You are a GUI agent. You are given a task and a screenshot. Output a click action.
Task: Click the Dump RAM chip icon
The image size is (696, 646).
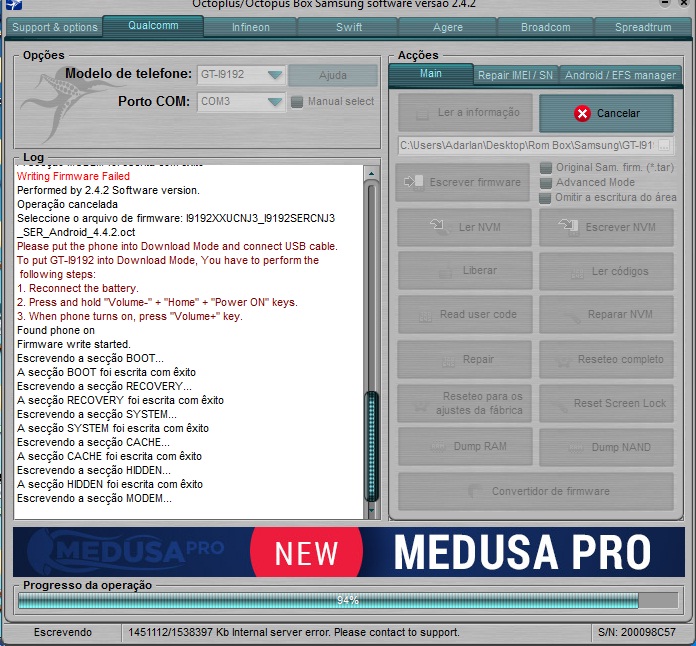coord(438,446)
